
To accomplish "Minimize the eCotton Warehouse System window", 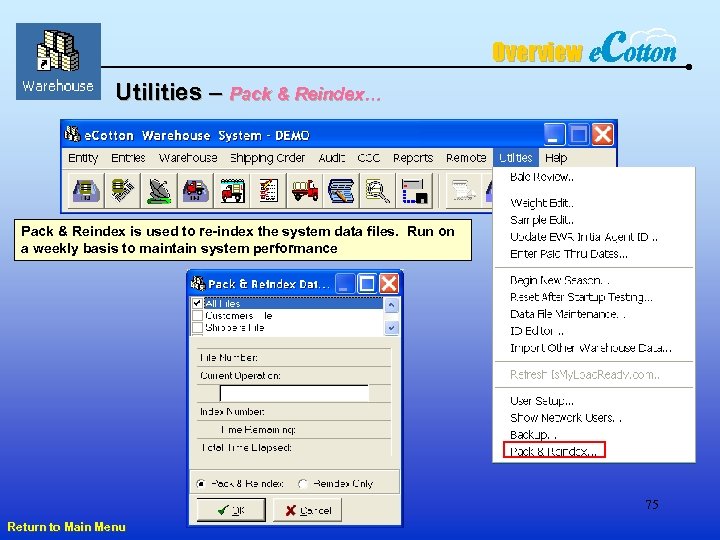I will (x=554, y=135).
